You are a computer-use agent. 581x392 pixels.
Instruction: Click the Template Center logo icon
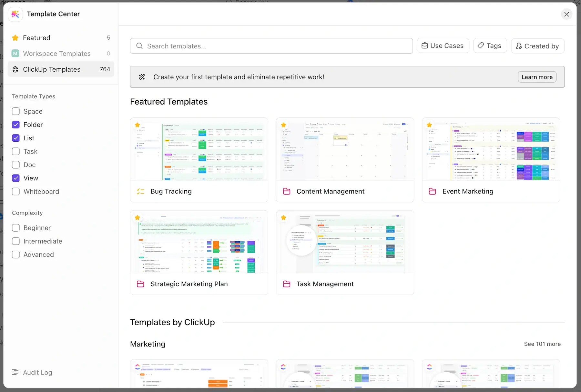click(15, 14)
